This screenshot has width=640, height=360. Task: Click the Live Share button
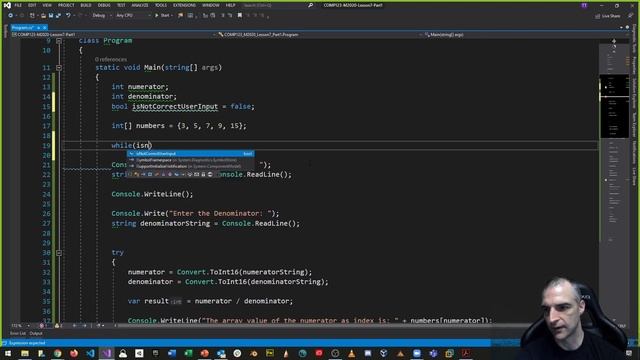pyautogui.click(x=608, y=16)
